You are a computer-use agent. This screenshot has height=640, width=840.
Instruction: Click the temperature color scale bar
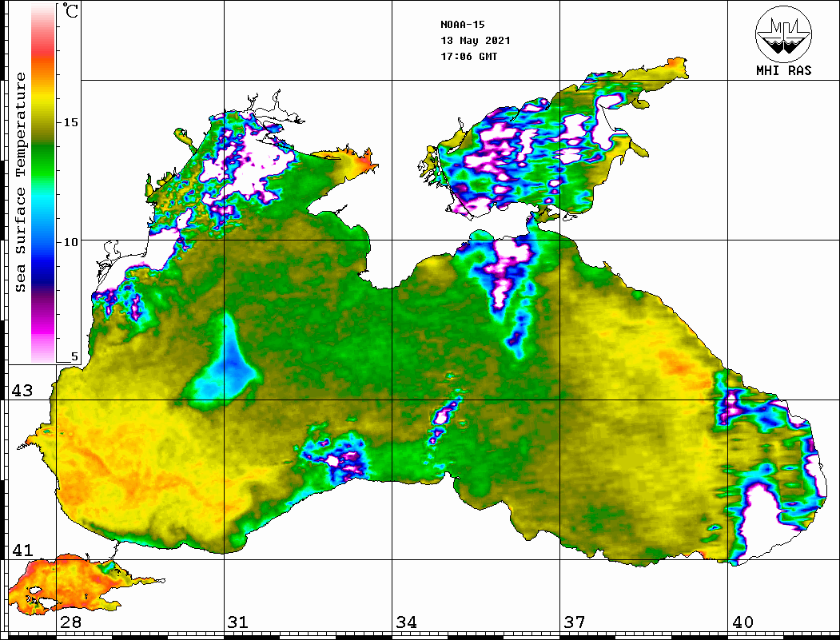pos(43,183)
